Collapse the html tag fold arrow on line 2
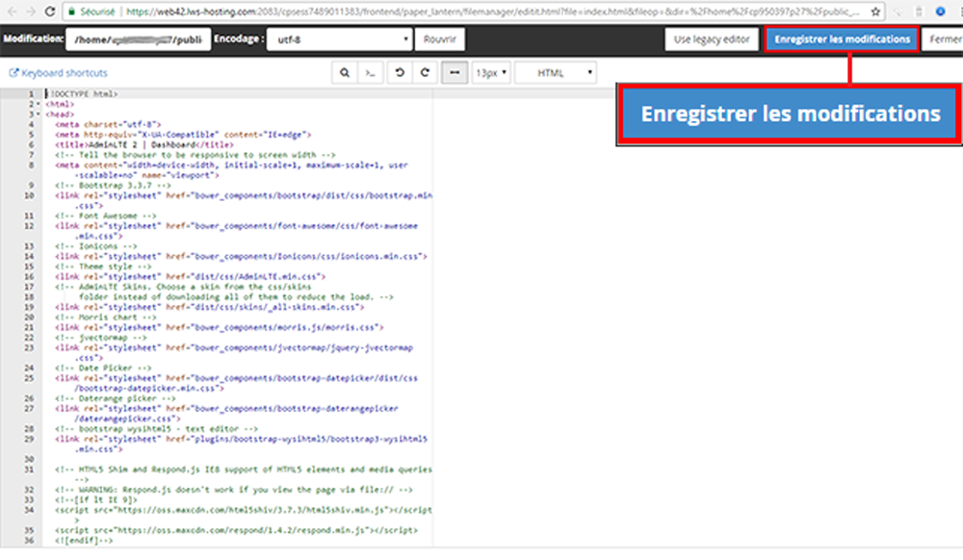Viewport: 963px width, 560px height. tap(39, 104)
